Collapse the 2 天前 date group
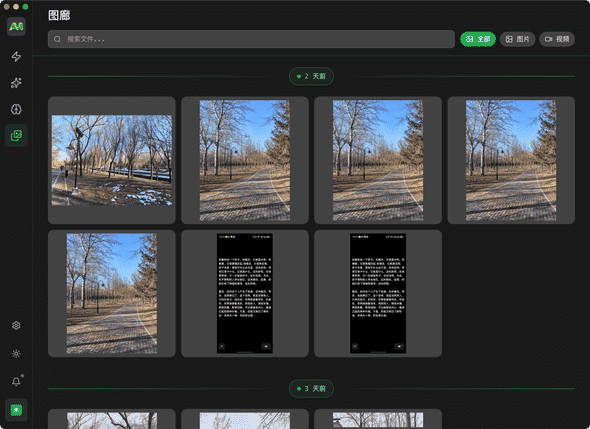 point(311,76)
